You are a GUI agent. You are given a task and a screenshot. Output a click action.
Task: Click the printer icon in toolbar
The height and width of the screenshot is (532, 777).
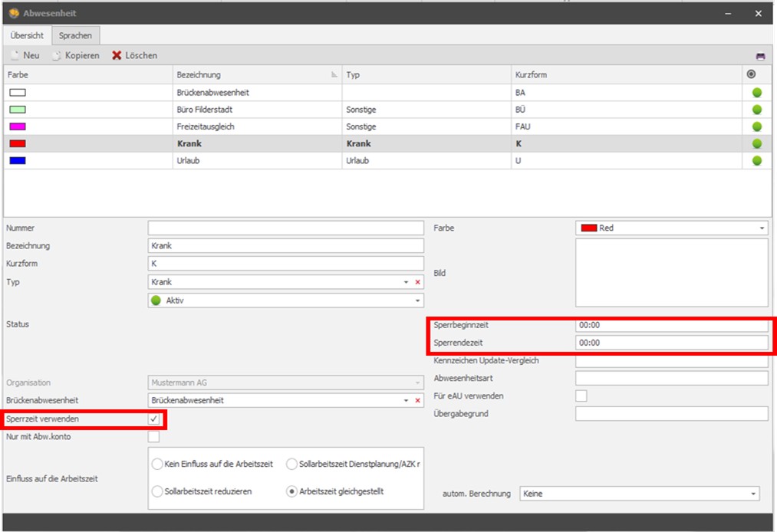click(x=760, y=56)
